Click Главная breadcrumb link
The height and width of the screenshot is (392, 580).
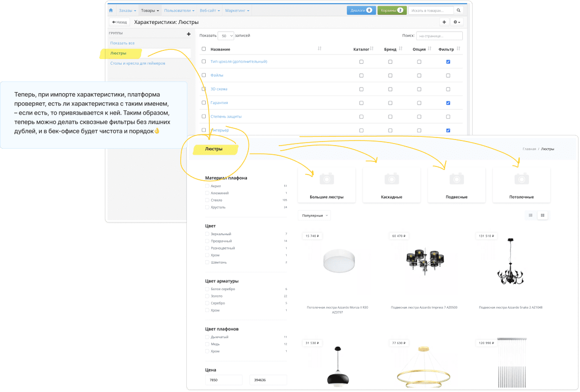tap(529, 149)
